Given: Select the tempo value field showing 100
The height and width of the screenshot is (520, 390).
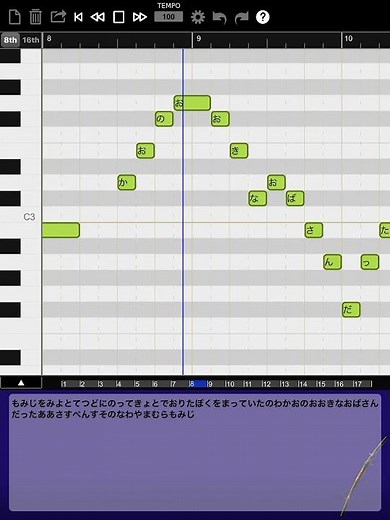Looking at the screenshot, I should tap(169, 17).
